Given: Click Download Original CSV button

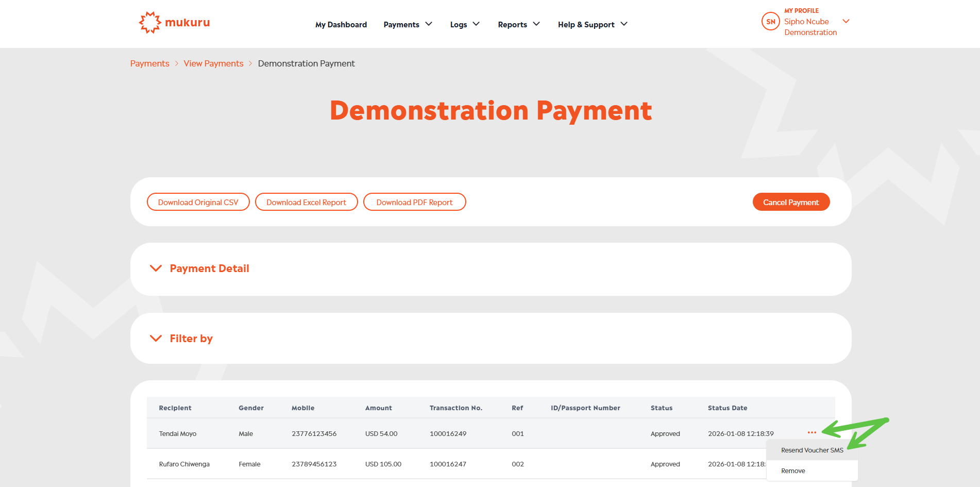Looking at the screenshot, I should coord(198,202).
